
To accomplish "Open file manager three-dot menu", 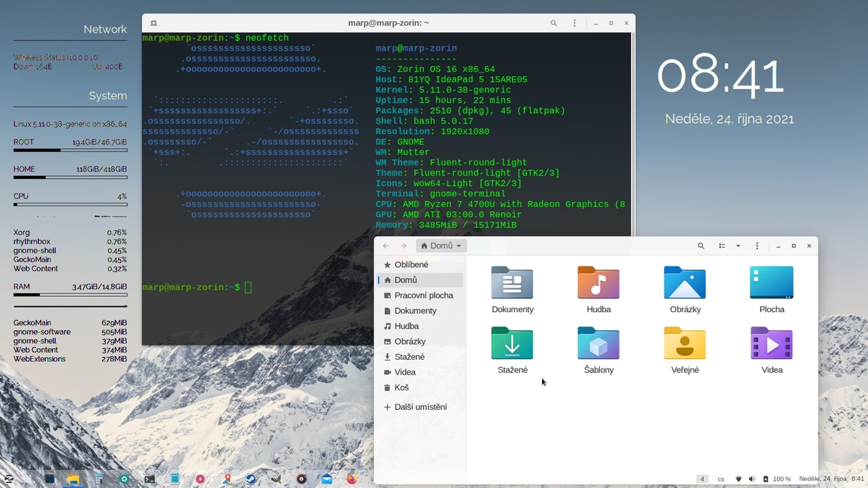I will click(x=757, y=245).
